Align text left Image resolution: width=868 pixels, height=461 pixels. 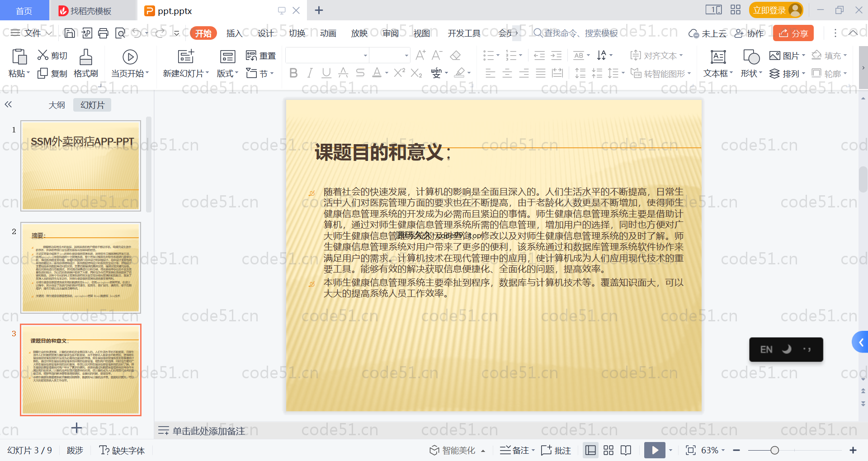point(490,73)
